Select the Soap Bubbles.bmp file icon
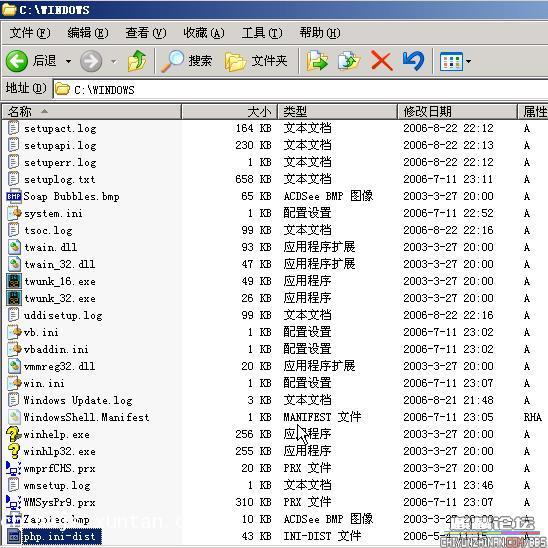548x548 pixels. pos(14,196)
